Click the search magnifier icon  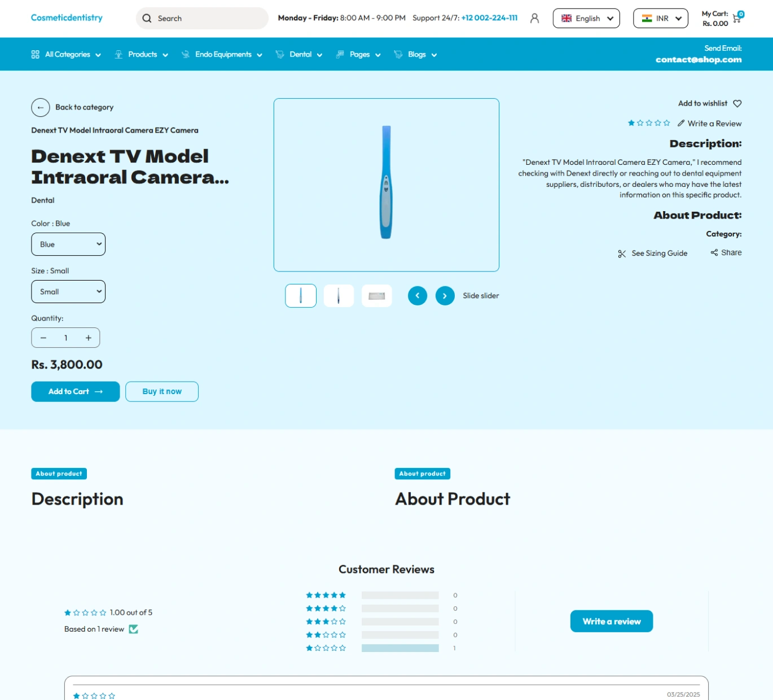(147, 18)
